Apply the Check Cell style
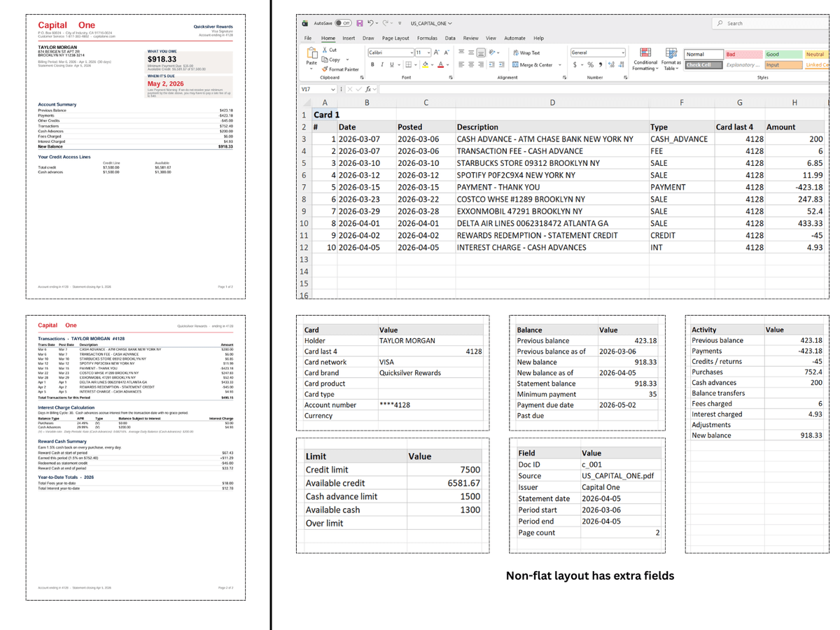 point(704,65)
